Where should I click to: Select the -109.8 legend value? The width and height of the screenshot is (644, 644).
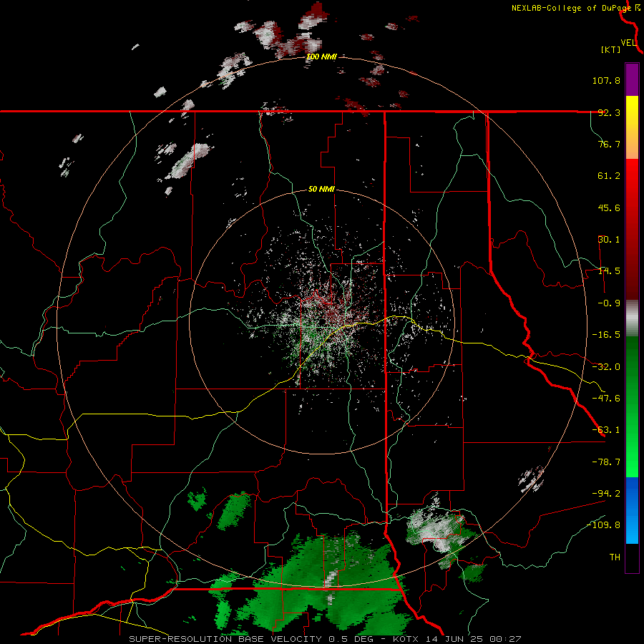coord(603,525)
